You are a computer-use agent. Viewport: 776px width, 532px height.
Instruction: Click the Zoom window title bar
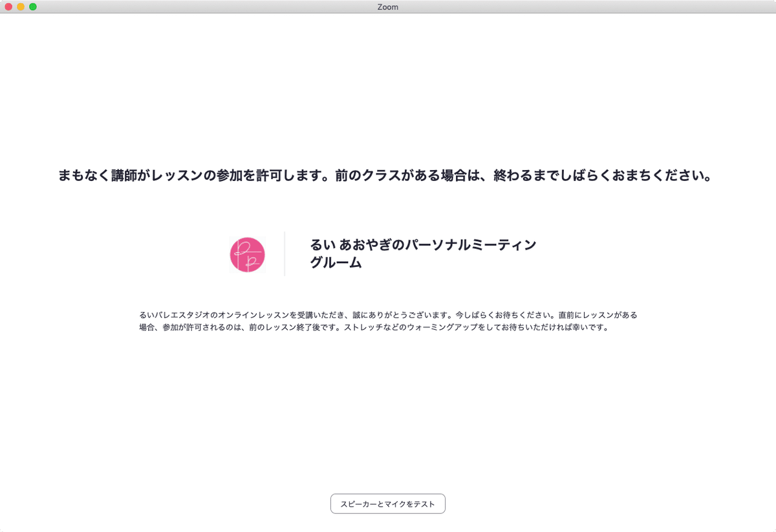coord(387,7)
